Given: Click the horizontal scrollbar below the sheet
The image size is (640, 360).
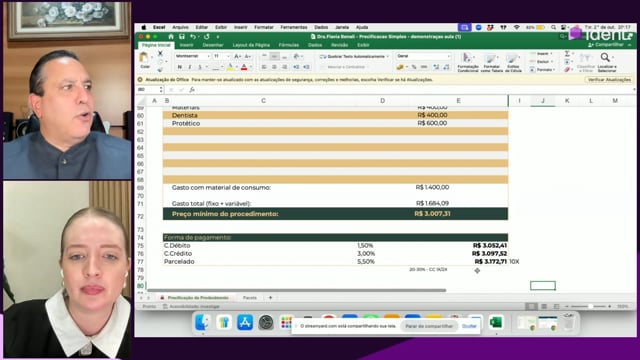Looking at the screenshot, I should click(296, 291).
